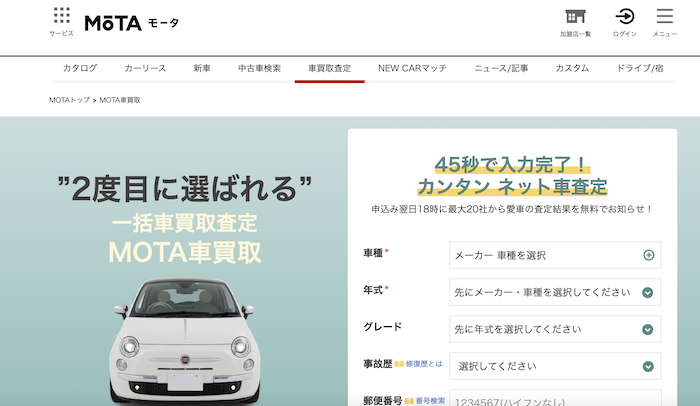
Task: Click the plus icon in 車種 field
Action: [x=649, y=255]
